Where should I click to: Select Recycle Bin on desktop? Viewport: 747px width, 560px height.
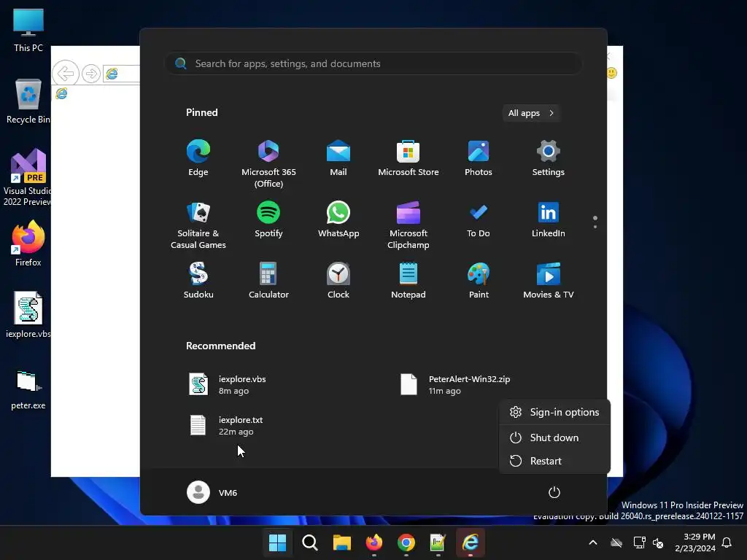pos(28,101)
